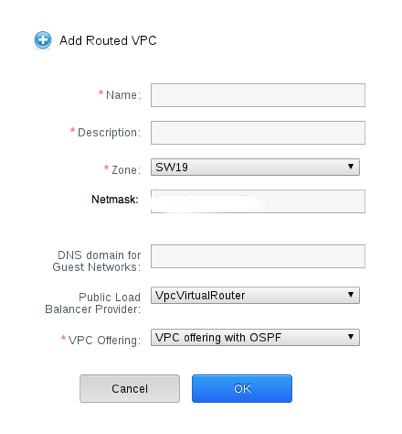Screen dimensions: 402x434
Task: Cancel the Add Routed VPC dialog
Action: click(130, 389)
